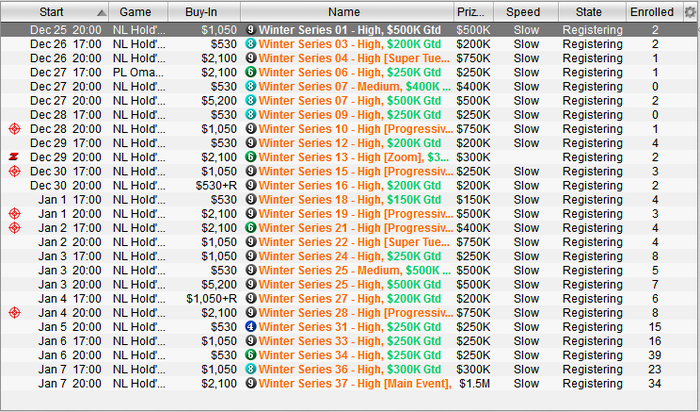Image resolution: width=700 pixels, height=412 pixels.
Task: Sort tournaments by Game column header
Action: pos(138,12)
